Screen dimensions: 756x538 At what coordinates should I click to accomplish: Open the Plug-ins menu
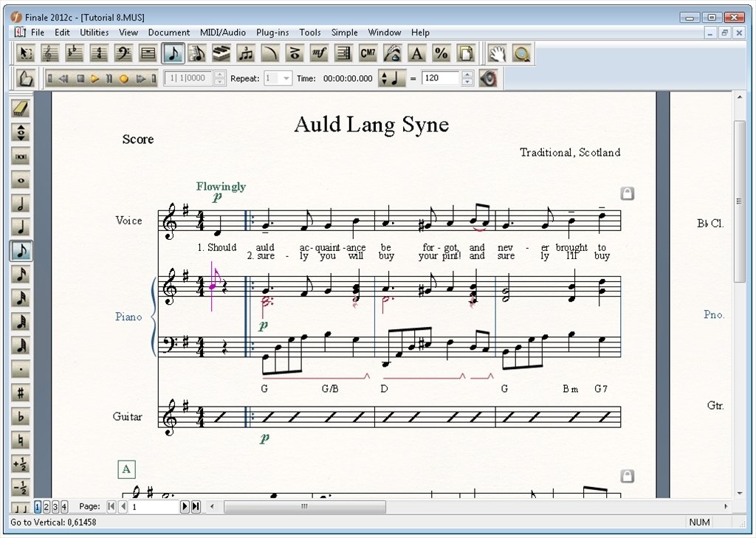[x=272, y=32]
